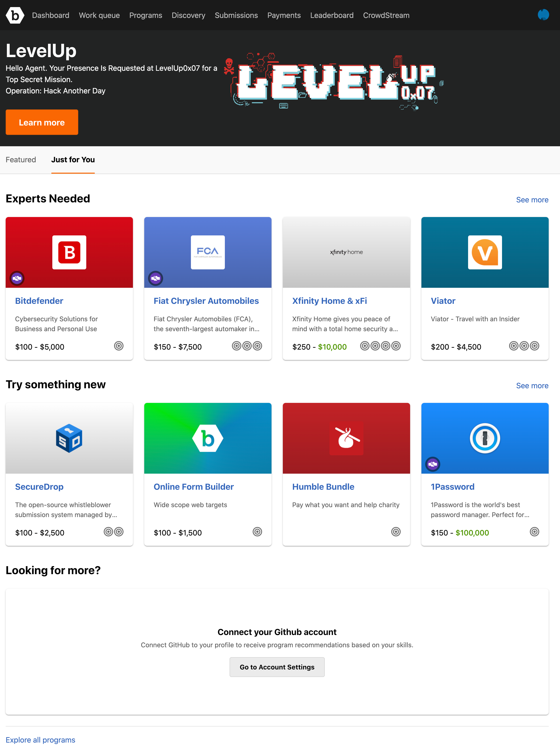Open the Viator program title link

(443, 301)
